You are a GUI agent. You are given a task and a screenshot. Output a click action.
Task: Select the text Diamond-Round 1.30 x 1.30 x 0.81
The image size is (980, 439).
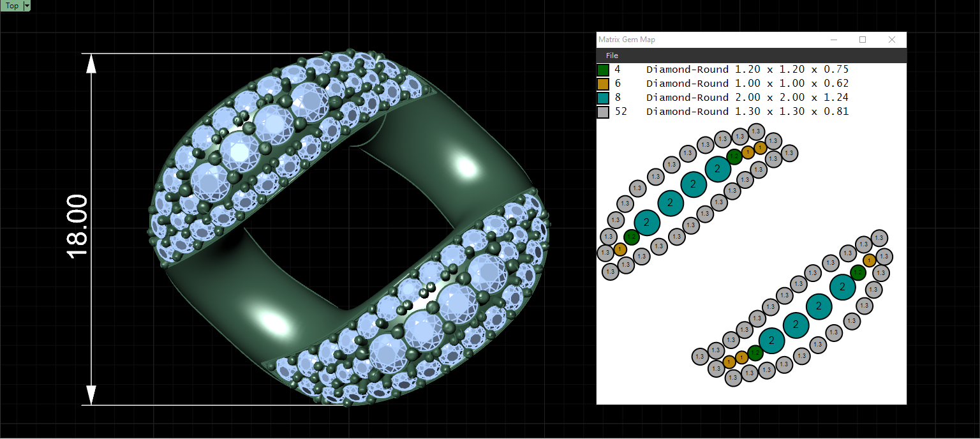(x=747, y=111)
